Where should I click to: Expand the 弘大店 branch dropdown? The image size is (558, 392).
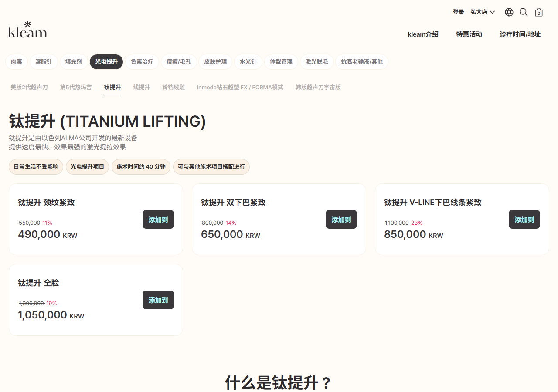click(483, 12)
